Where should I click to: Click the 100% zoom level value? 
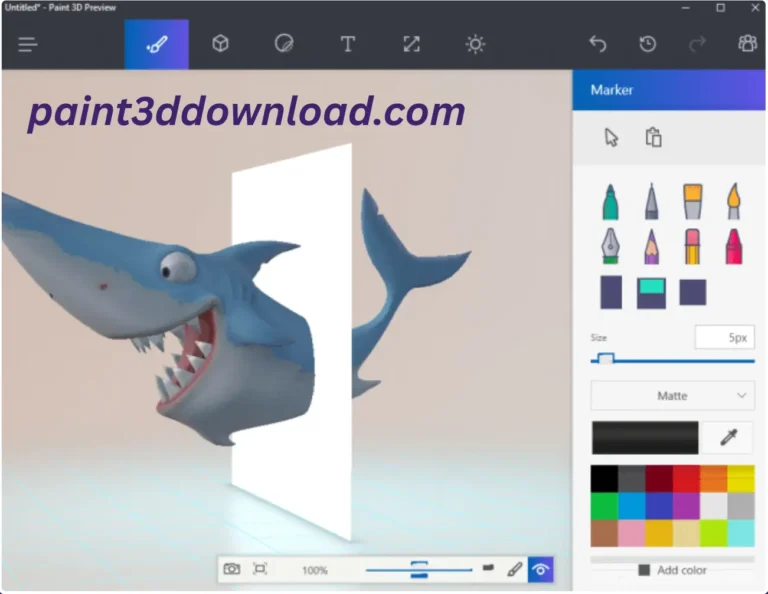pyautogui.click(x=314, y=570)
